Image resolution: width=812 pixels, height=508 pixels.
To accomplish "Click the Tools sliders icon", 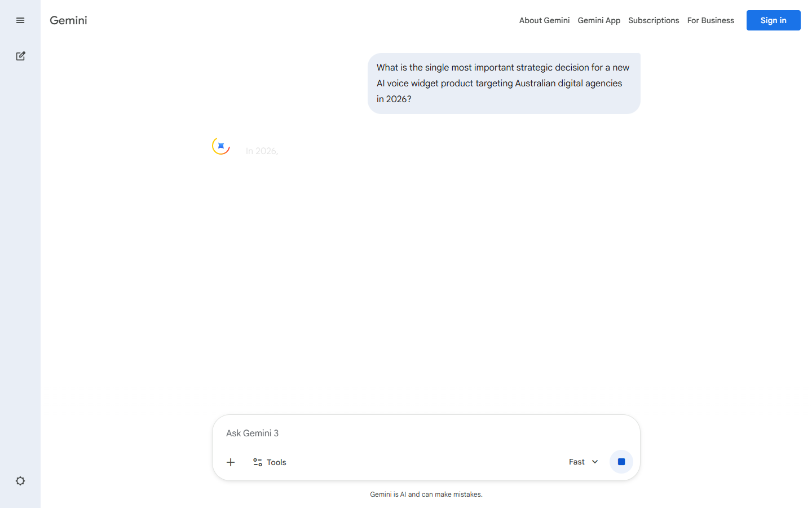I will [258, 462].
